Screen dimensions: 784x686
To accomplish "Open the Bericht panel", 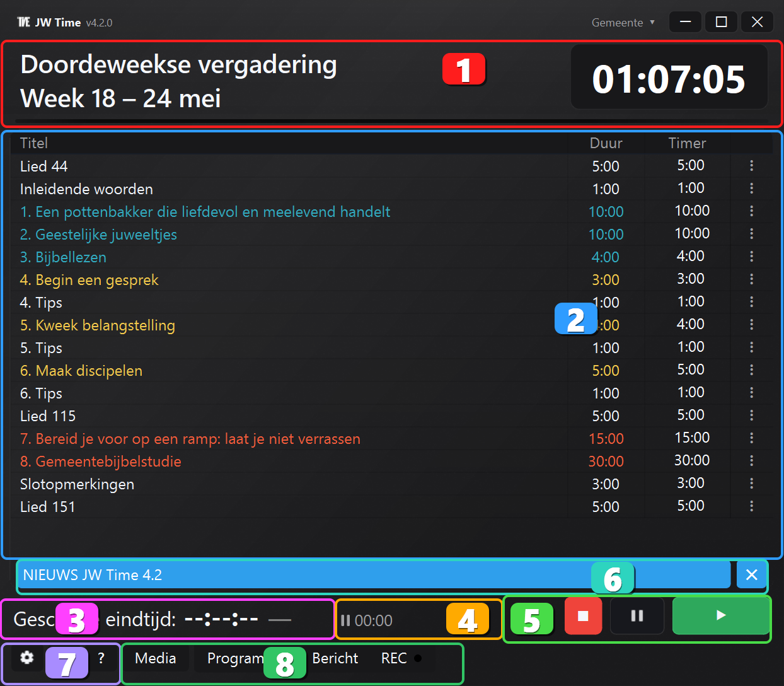I will [335, 658].
